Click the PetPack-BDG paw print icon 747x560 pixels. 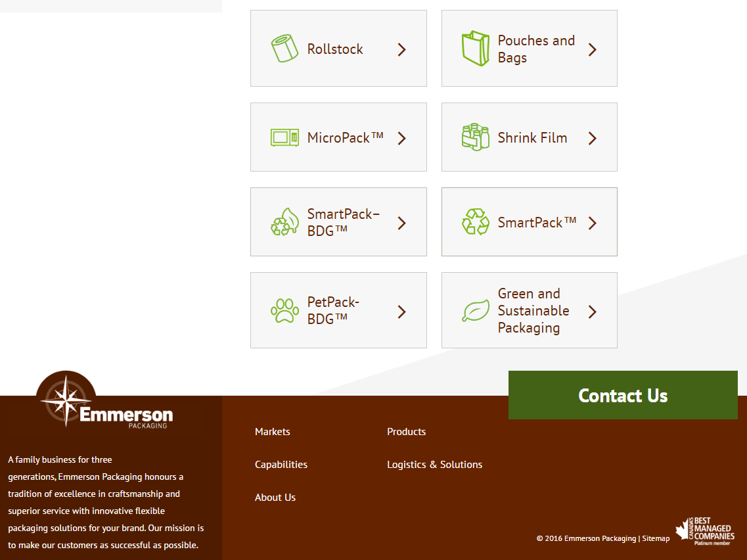coord(285,311)
